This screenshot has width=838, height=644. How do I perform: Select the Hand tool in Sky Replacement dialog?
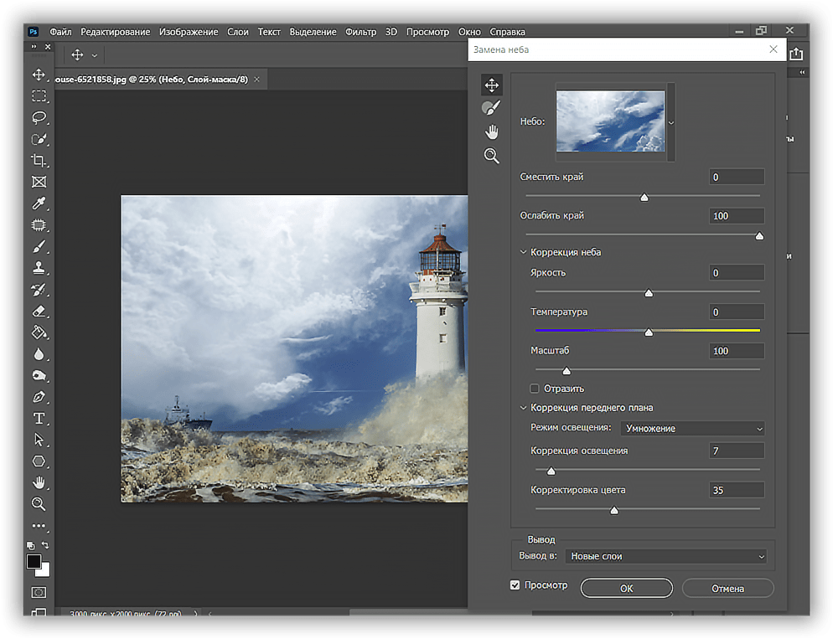click(491, 131)
